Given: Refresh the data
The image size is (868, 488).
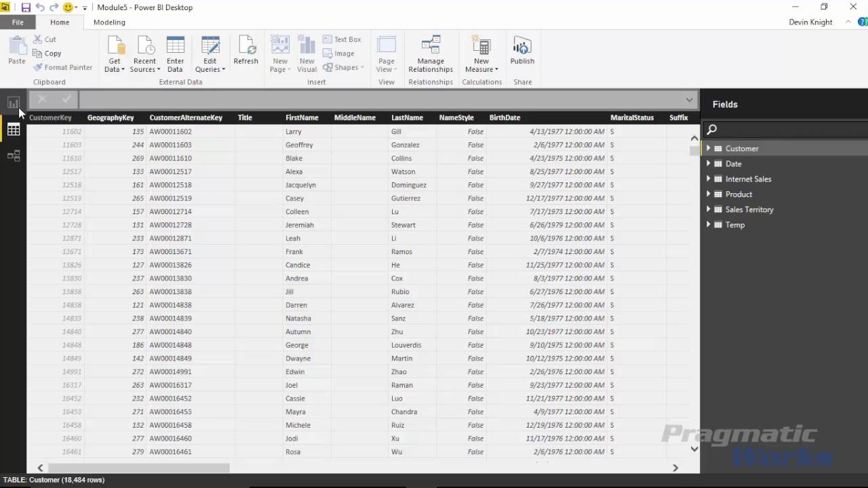Looking at the screenshot, I should tap(245, 51).
